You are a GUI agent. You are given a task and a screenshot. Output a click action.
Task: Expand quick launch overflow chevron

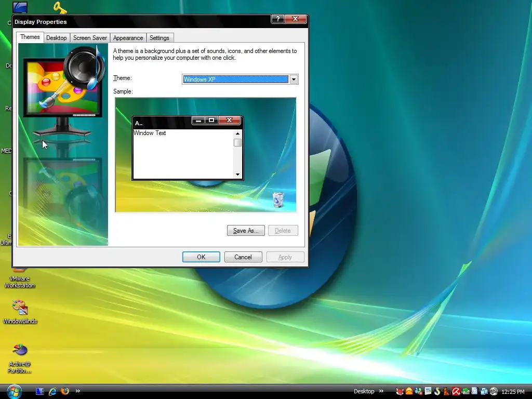coord(78,391)
